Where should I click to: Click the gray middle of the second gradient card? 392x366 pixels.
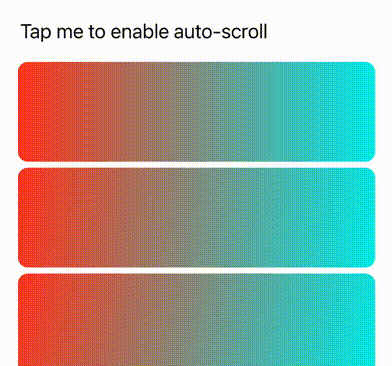197,218
